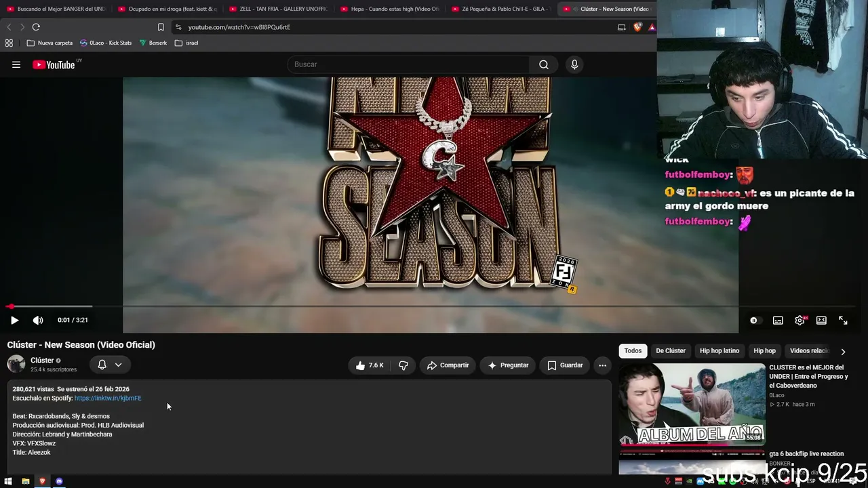Open the Nueva carpeta bookmark folder
Image resolution: width=868 pixels, height=488 pixels.
(x=50, y=43)
